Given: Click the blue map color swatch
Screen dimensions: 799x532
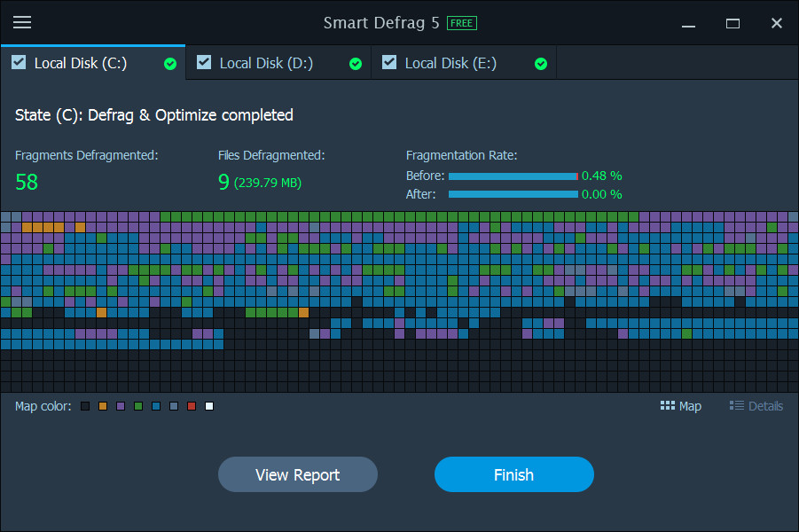Looking at the screenshot, I should point(156,406).
